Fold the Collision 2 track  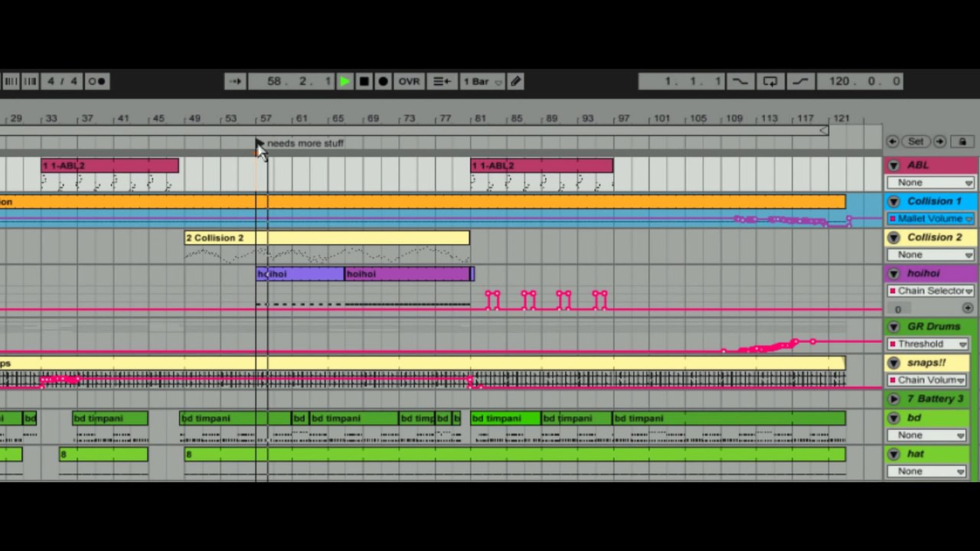(x=893, y=237)
